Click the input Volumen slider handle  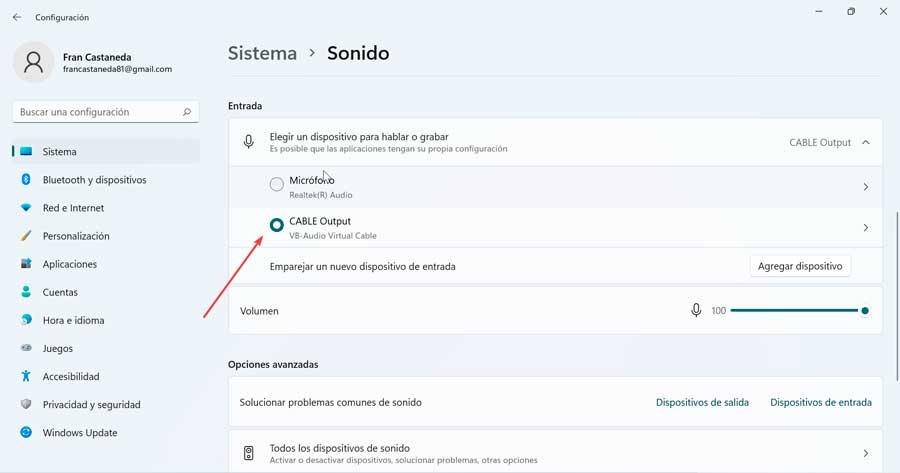pos(864,311)
